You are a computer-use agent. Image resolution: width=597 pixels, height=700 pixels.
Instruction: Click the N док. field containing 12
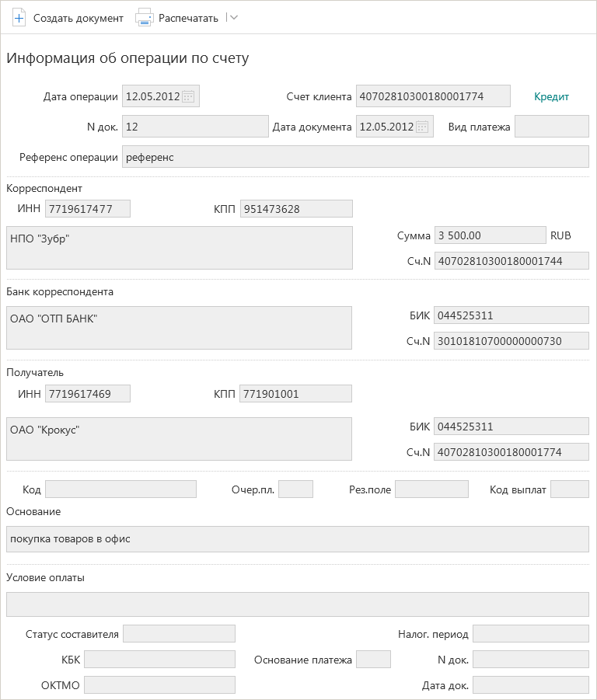(196, 127)
